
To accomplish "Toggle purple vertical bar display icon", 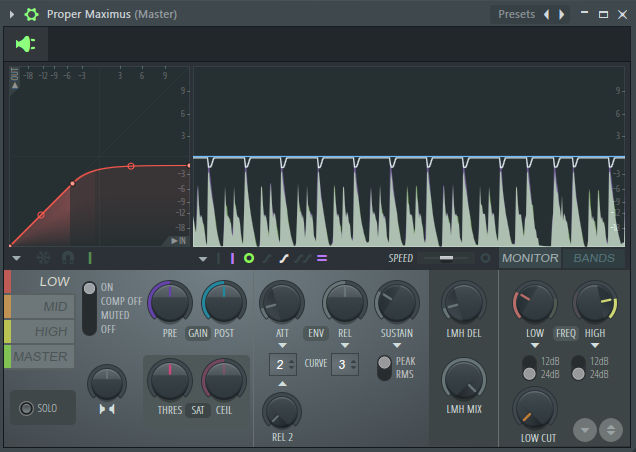I will point(232,258).
